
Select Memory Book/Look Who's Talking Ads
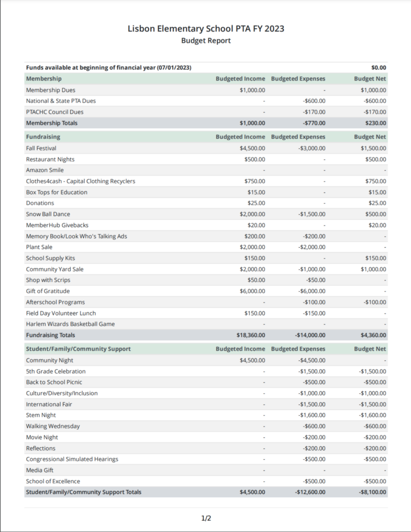pos(76,236)
